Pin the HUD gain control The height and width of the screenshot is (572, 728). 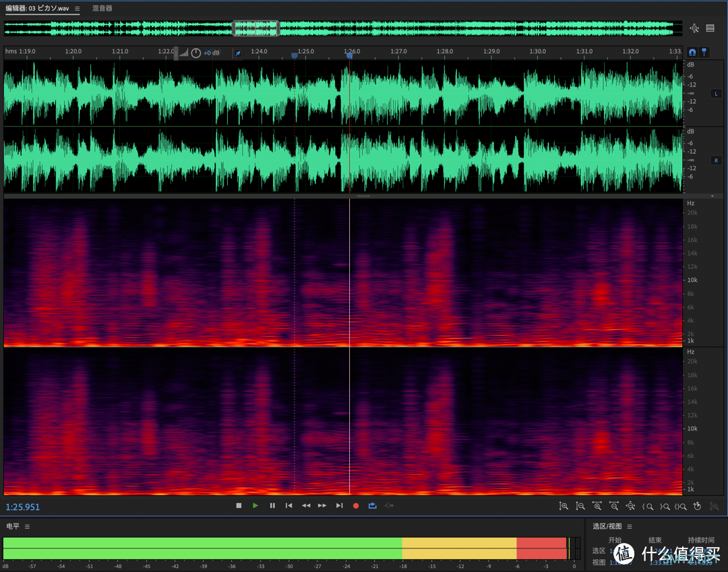(238, 53)
